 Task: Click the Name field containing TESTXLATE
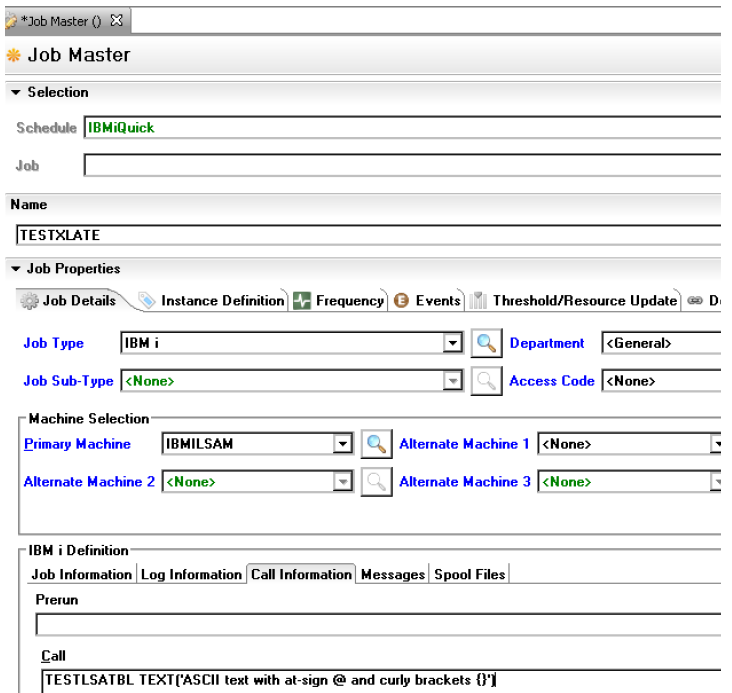(x=369, y=235)
